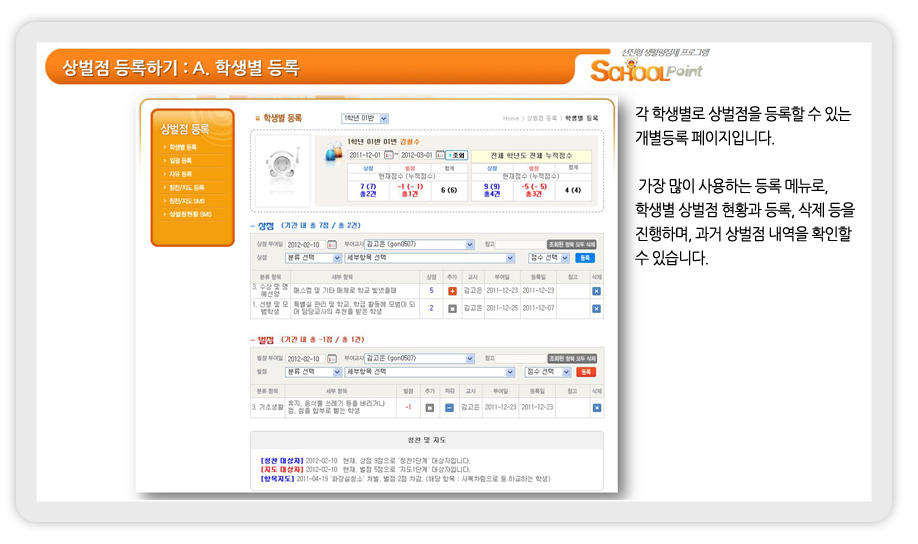Expand the 상점 세부항목 선택 dropdown
Screen dimensions: 918x544
point(429,257)
